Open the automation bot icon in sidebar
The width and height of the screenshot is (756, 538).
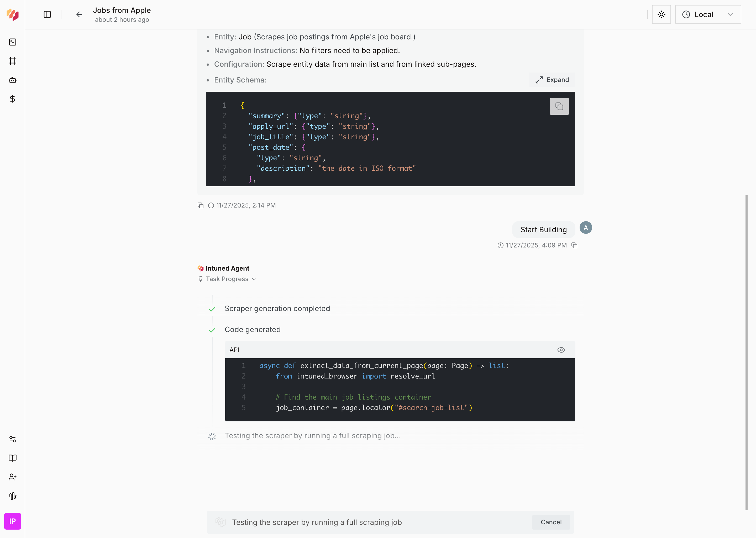[x=13, y=80]
